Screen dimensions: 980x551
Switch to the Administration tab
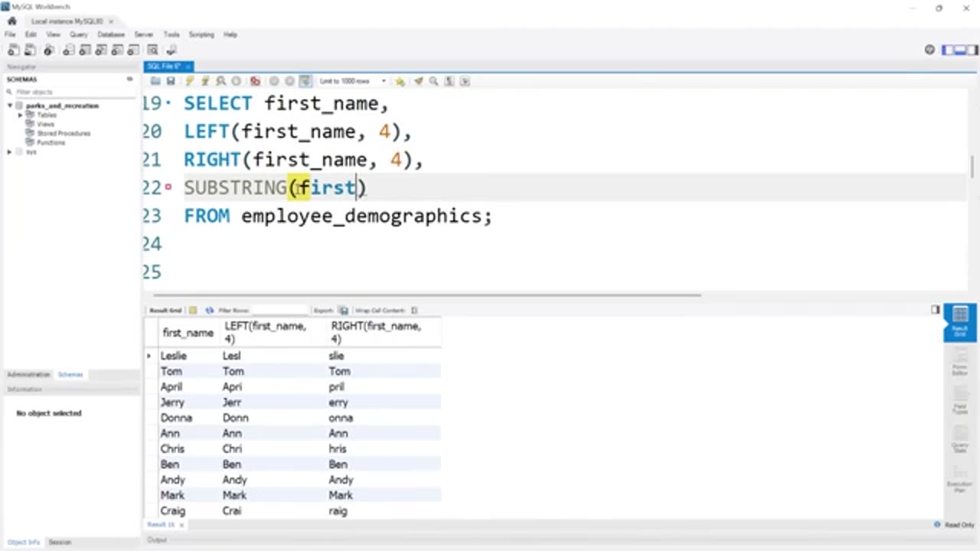[x=28, y=374]
